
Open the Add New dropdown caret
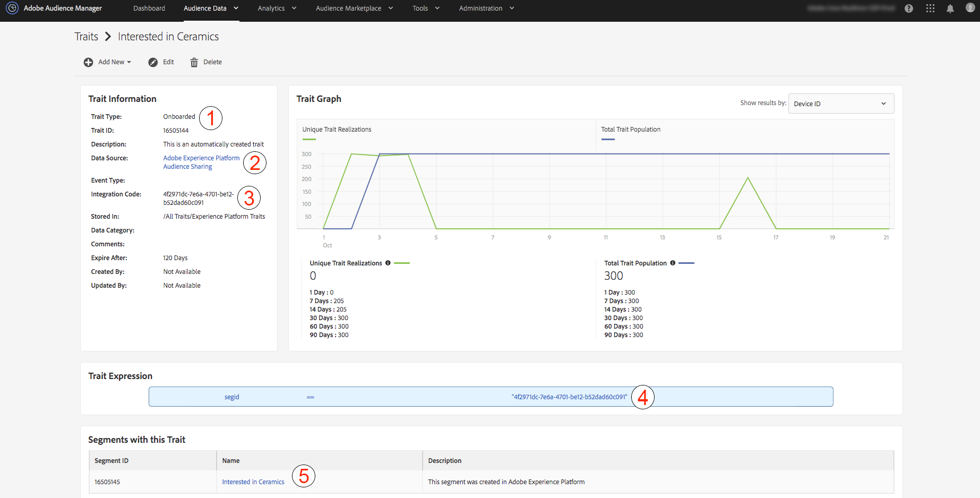[129, 62]
